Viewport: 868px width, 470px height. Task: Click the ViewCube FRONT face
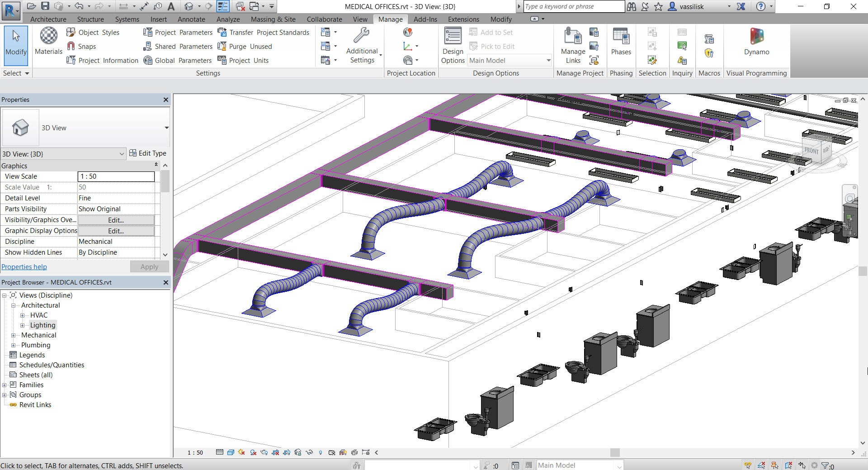tap(811, 151)
